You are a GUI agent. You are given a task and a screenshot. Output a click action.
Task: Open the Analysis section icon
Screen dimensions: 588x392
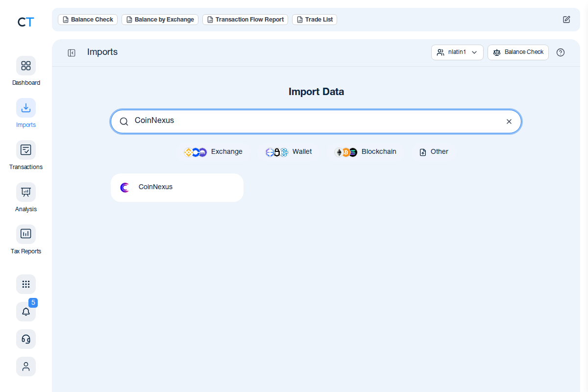click(x=26, y=192)
